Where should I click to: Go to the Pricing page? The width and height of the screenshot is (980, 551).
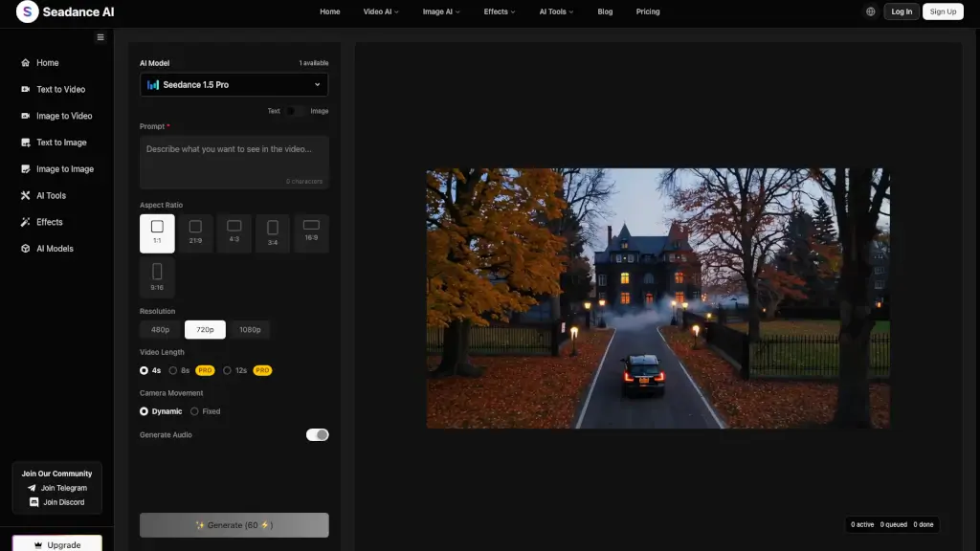pyautogui.click(x=647, y=11)
